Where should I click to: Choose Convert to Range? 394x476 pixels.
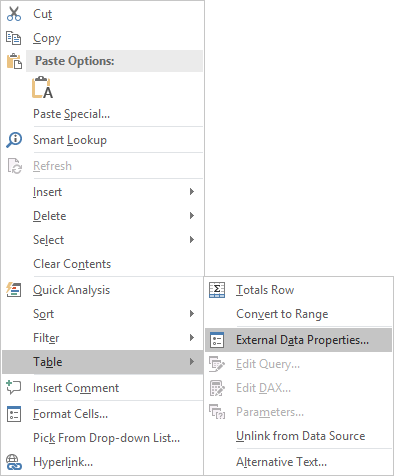tap(298, 314)
